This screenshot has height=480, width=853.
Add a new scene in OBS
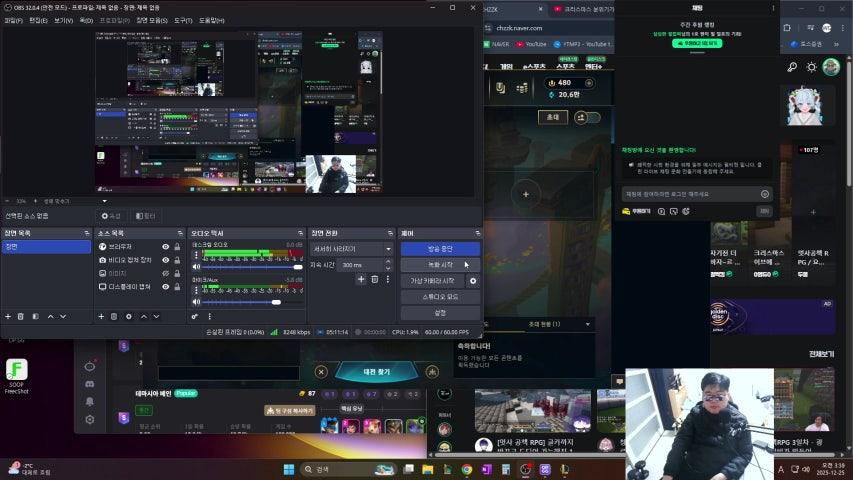8,316
